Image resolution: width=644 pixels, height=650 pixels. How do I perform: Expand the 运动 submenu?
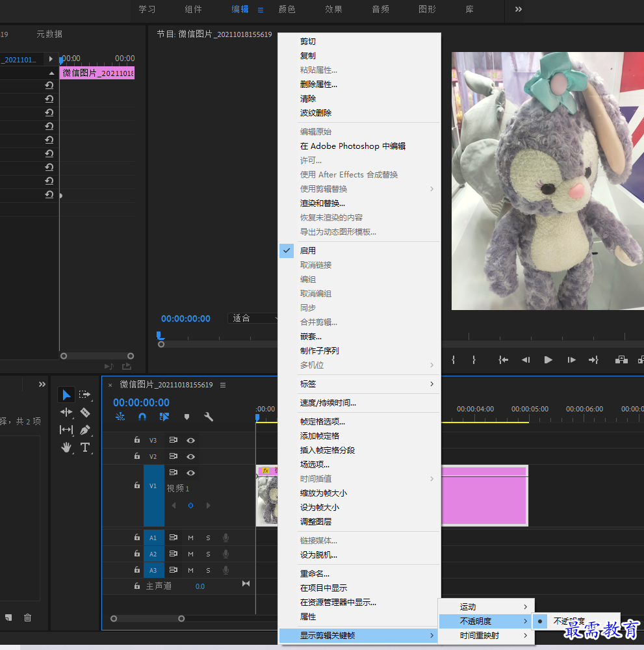point(486,607)
